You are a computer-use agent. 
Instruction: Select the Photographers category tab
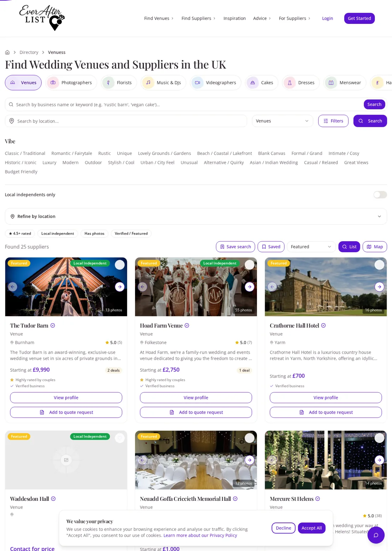[x=71, y=83]
